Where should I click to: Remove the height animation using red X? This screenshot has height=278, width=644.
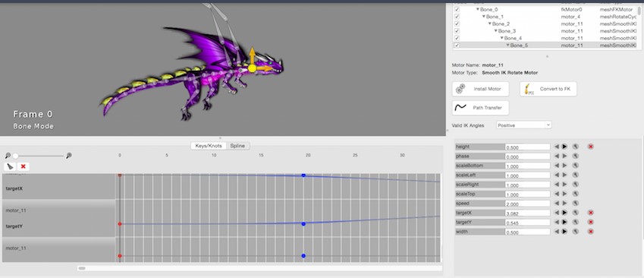pyautogui.click(x=591, y=147)
